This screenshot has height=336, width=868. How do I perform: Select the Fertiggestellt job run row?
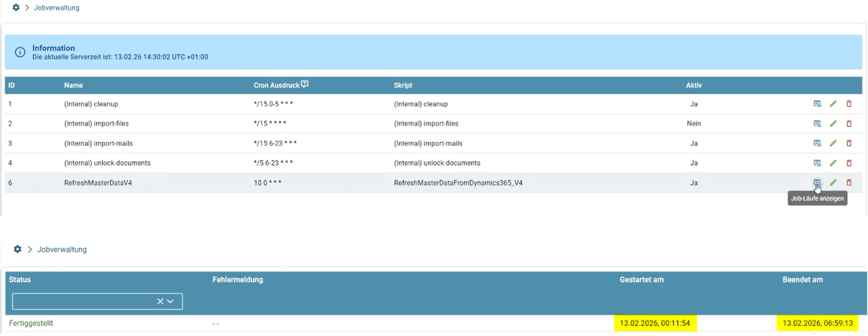click(x=31, y=323)
